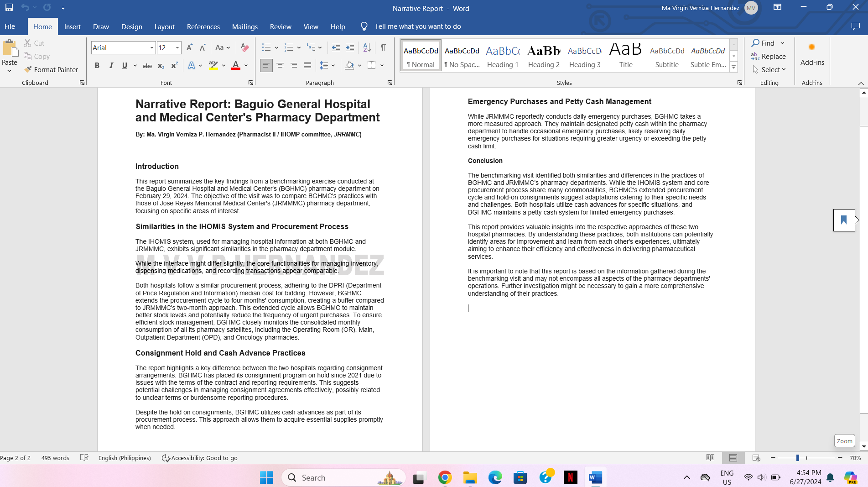Open the Windows Start menu
This screenshot has width=868, height=487.
266,477
